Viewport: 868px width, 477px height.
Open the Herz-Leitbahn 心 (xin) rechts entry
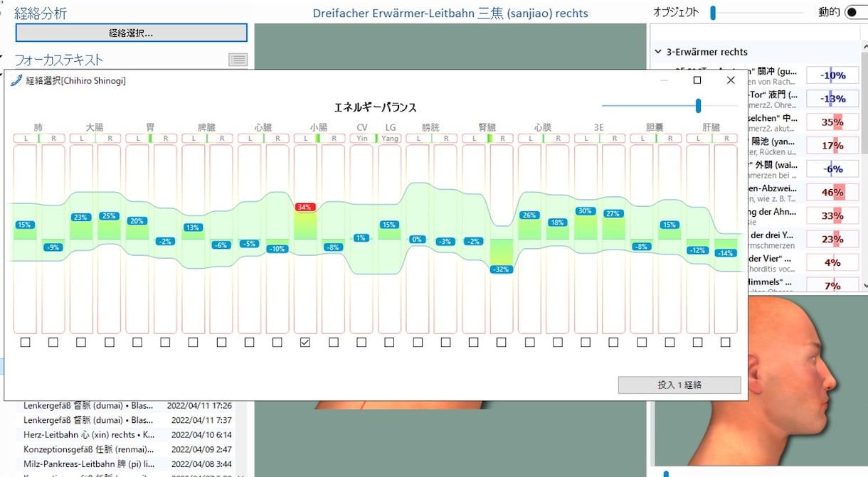point(129,434)
